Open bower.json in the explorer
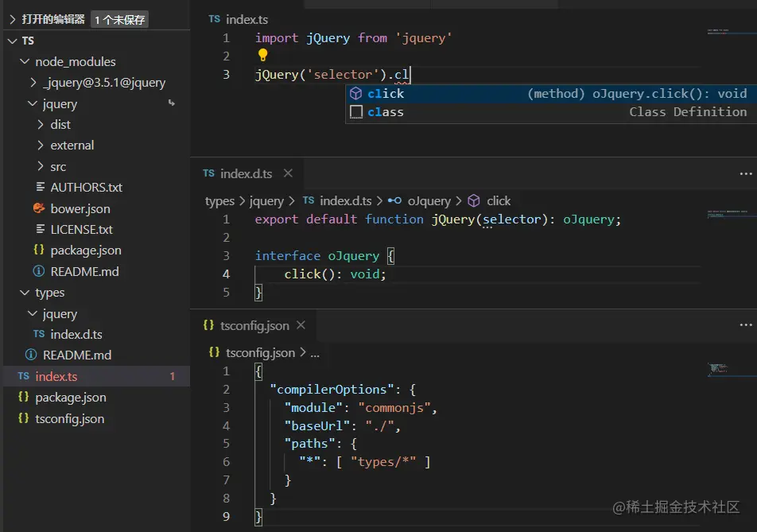The height and width of the screenshot is (532, 757). (80, 208)
